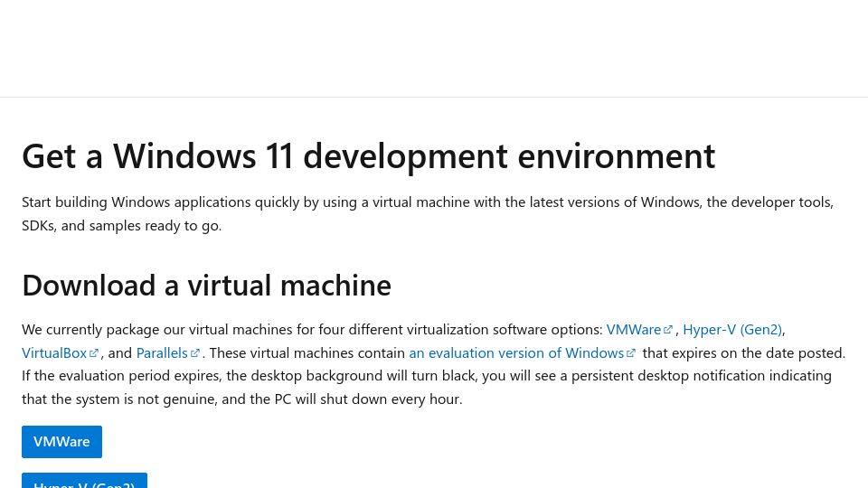Click the sentence 'If the evaluation period expires'

tap(426, 388)
